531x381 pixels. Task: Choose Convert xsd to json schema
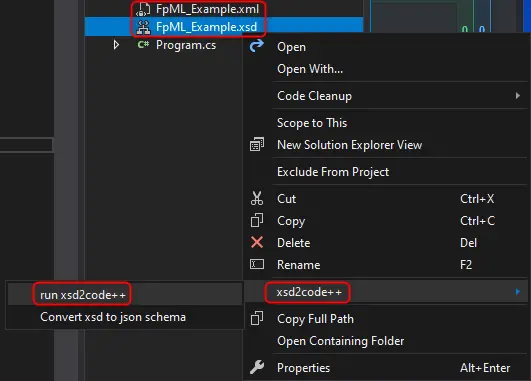coord(113,317)
